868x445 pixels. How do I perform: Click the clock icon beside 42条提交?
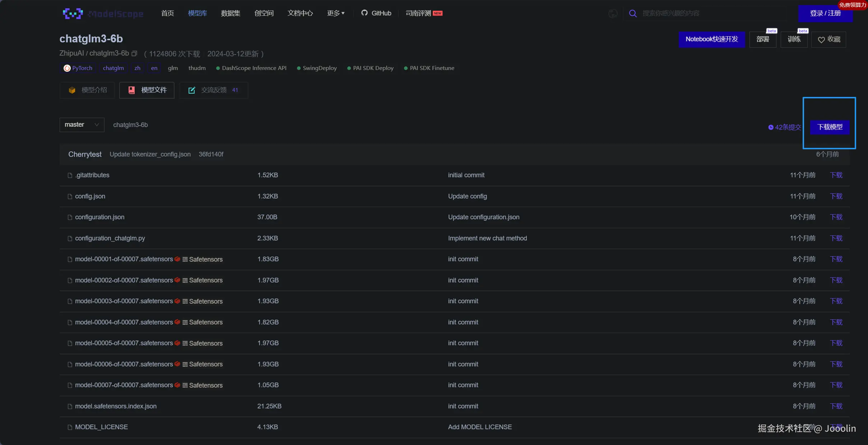click(x=771, y=127)
